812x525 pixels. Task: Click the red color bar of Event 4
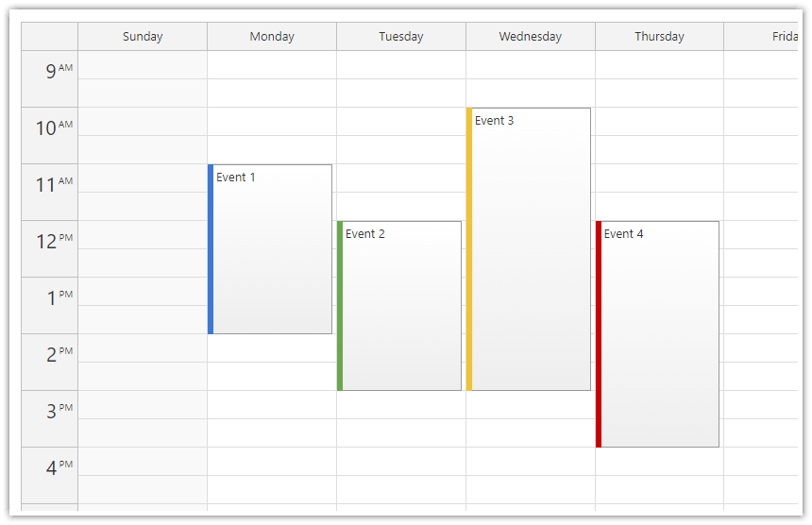[599, 334]
